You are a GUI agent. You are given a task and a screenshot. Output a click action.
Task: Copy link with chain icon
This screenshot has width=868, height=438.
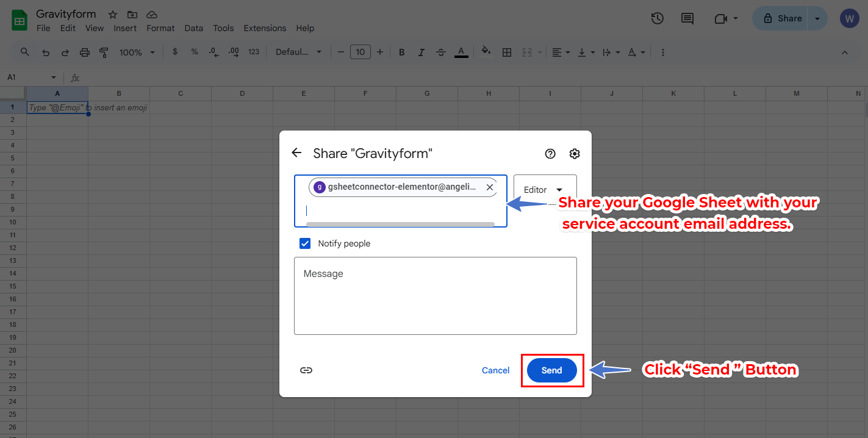click(306, 370)
